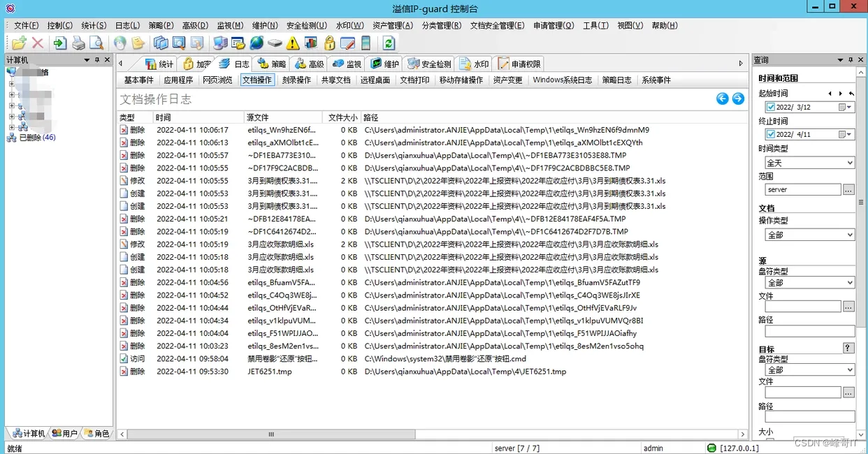
Task: Select the 移动存储操作 log category
Action: point(461,80)
